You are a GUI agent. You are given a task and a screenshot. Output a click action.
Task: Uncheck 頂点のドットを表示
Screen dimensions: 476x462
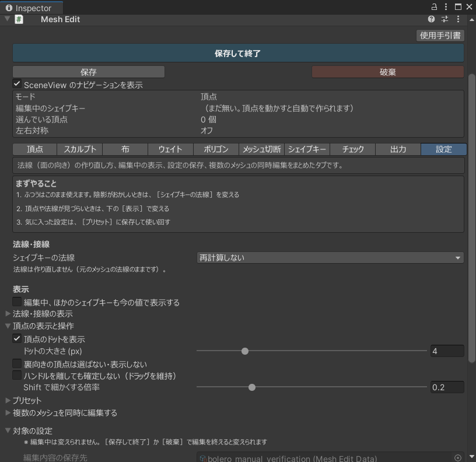(17, 338)
